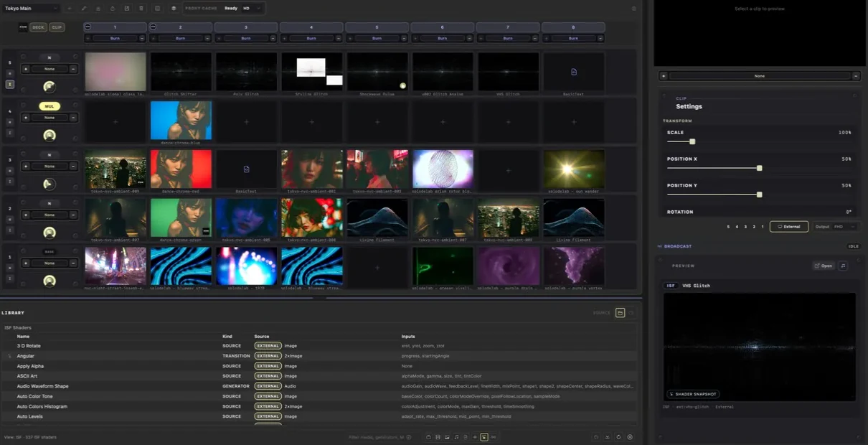Toggle the N blend button on layer 3
868x445 pixels.
point(49,154)
